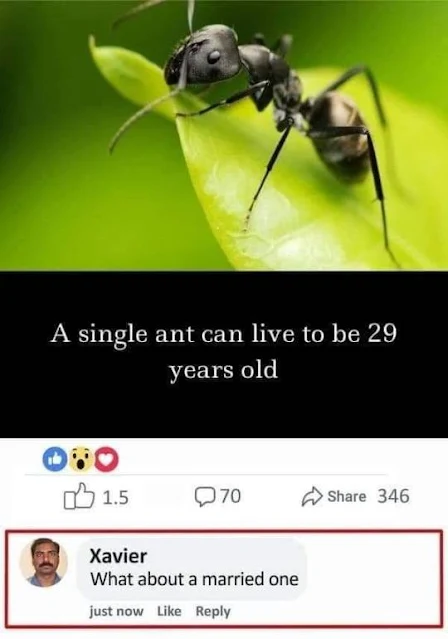The height and width of the screenshot is (639, 448).
Task: Click the 1.5 likes count
Action: click(116, 498)
